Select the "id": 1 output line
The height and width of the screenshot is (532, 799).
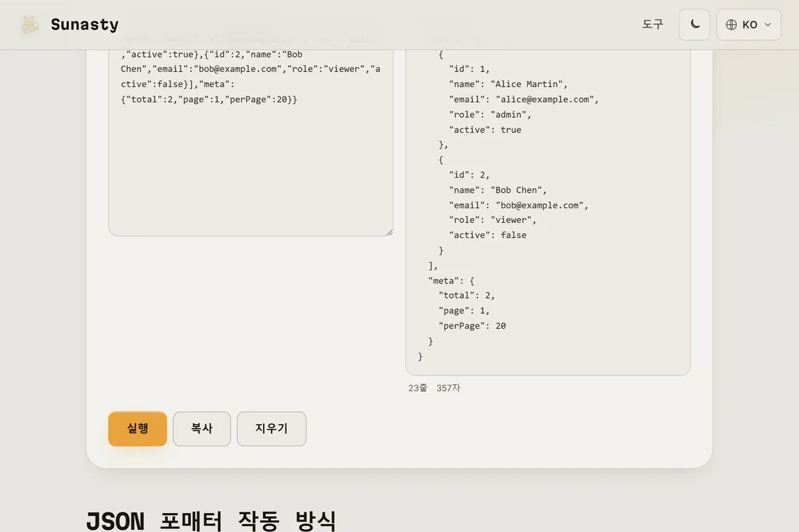pyautogui.click(x=469, y=69)
